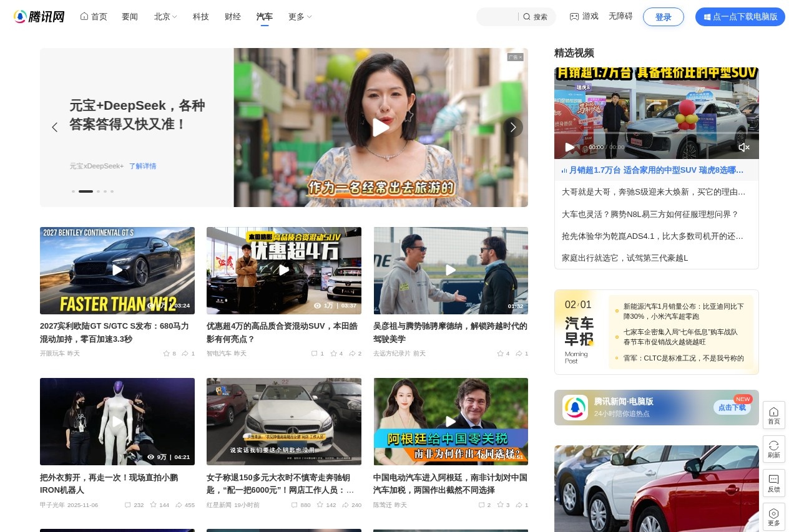Open 小鹏IRON机器人 video thumbnail
The height and width of the screenshot is (532, 799).
coord(117,422)
